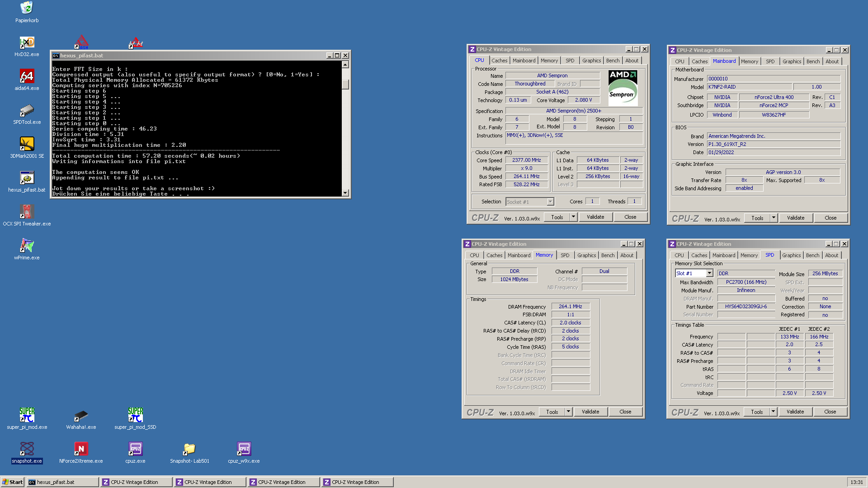
Task: Open Snapshot- Lab501 folder
Action: pyautogui.click(x=189, y=449)
